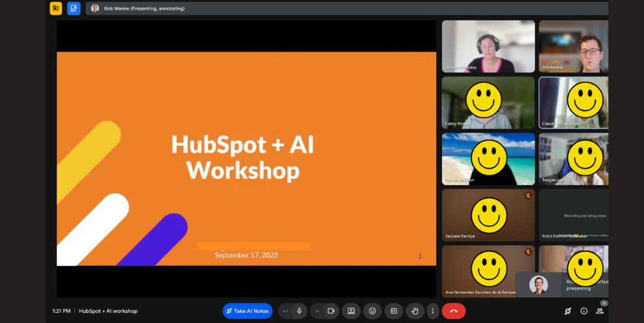Click the blue transcript notes icon at top

tap(73, 8)
